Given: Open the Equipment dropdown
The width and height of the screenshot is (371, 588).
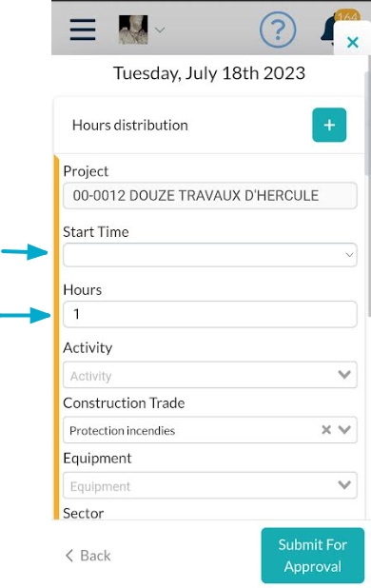Looking at the screenshot, I should [210, 485].
